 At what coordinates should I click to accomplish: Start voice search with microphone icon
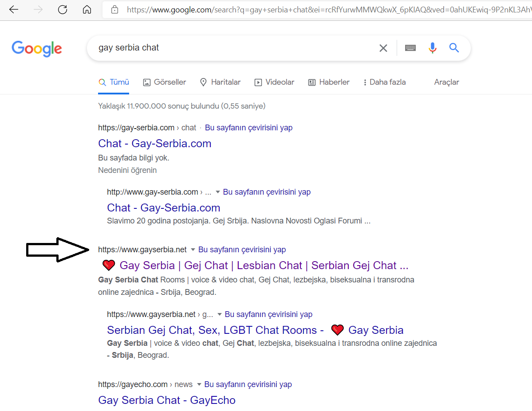tap(432, 48)
